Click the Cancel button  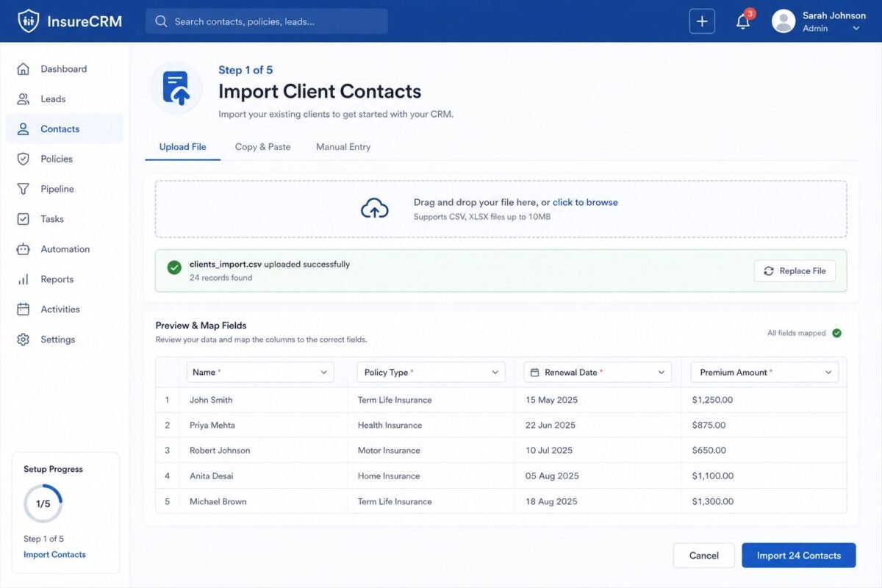tap(703, 556)
